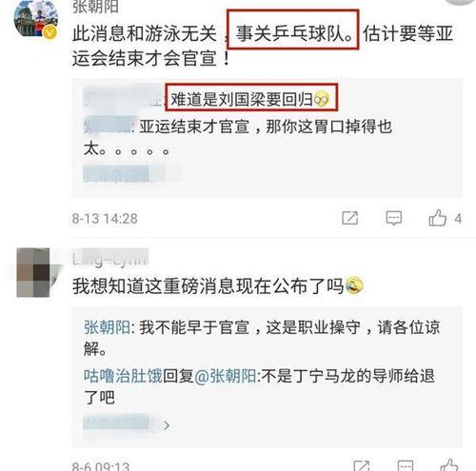Repost second comment using share icon
The image size is (476, 471).
(x=362, y=465)
